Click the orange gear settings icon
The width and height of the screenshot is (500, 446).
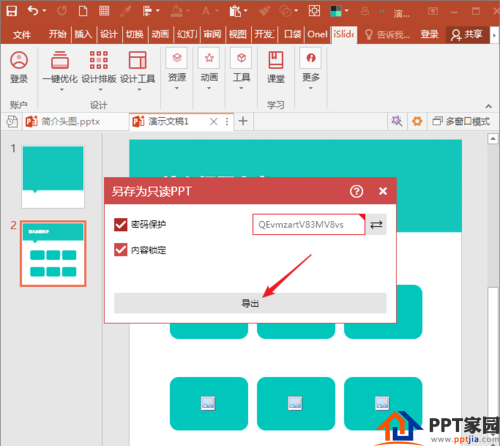[x=417, y=121]
